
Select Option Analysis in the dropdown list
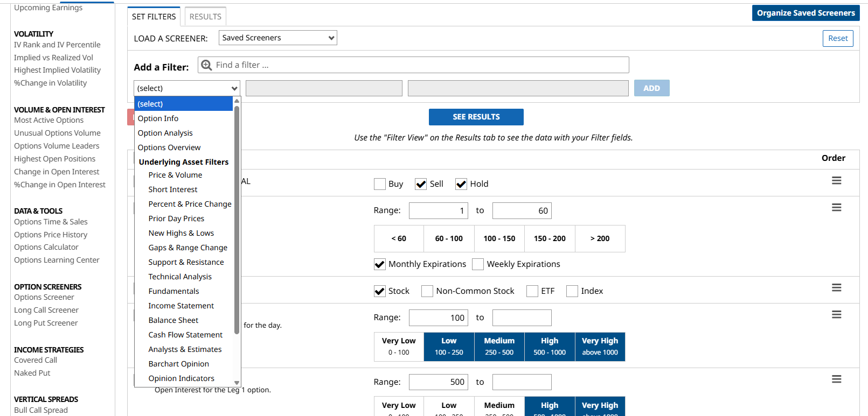(x=165, y=133)
